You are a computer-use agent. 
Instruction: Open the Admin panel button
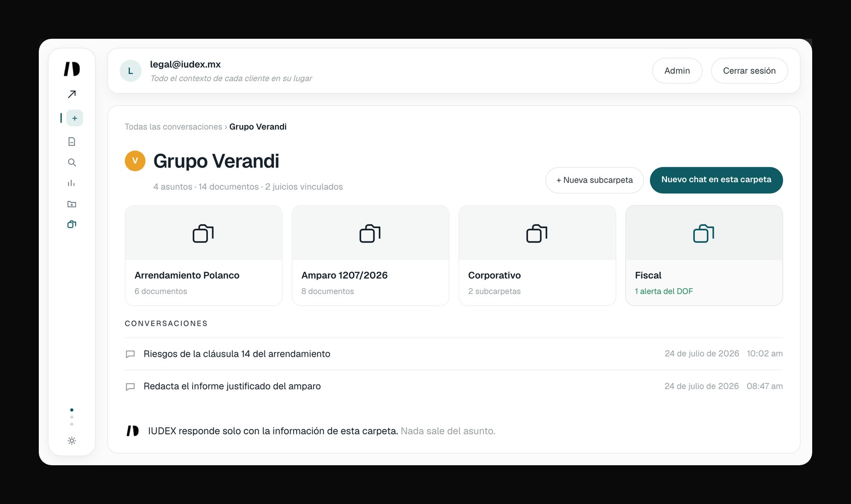677,71
